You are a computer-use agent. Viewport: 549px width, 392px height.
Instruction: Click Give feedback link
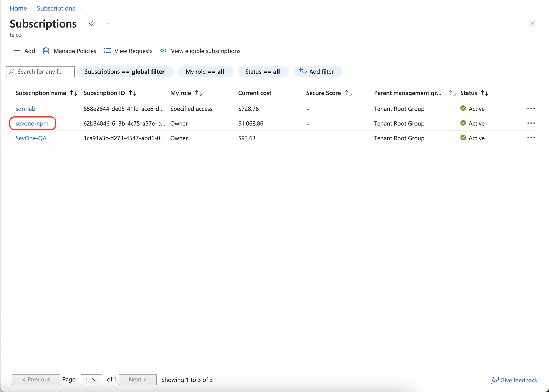(514, 381)
